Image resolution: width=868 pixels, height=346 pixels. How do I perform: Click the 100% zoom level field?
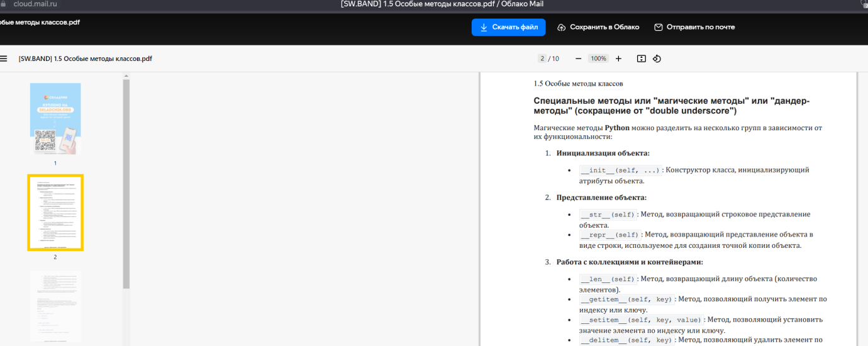[598, 59]
